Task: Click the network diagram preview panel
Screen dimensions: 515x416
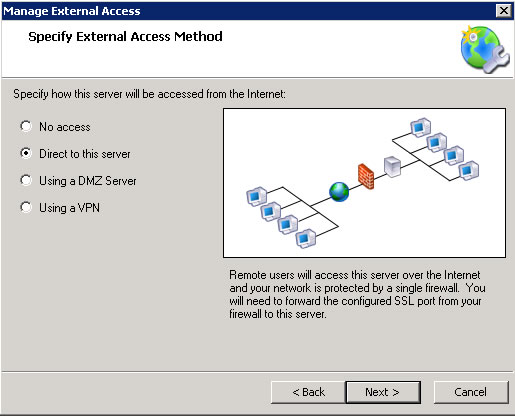Action: [364, 183]
